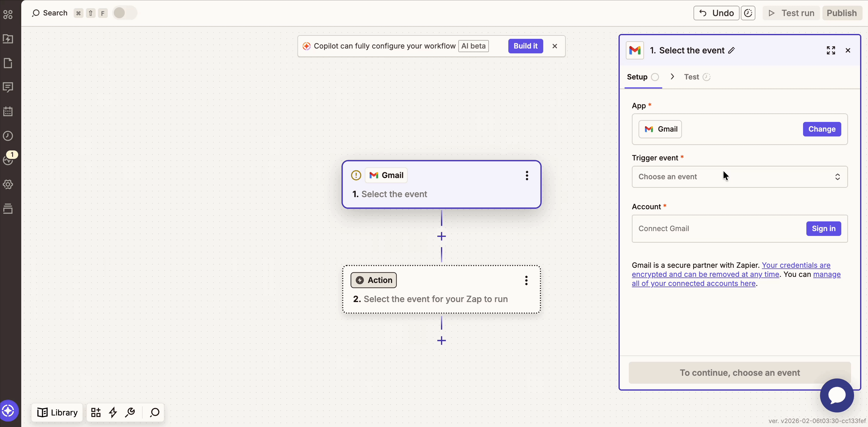Click the lightning bolt icon in bottom toolbar
Screen dimensions: 868x427
[x=113, y=412]
